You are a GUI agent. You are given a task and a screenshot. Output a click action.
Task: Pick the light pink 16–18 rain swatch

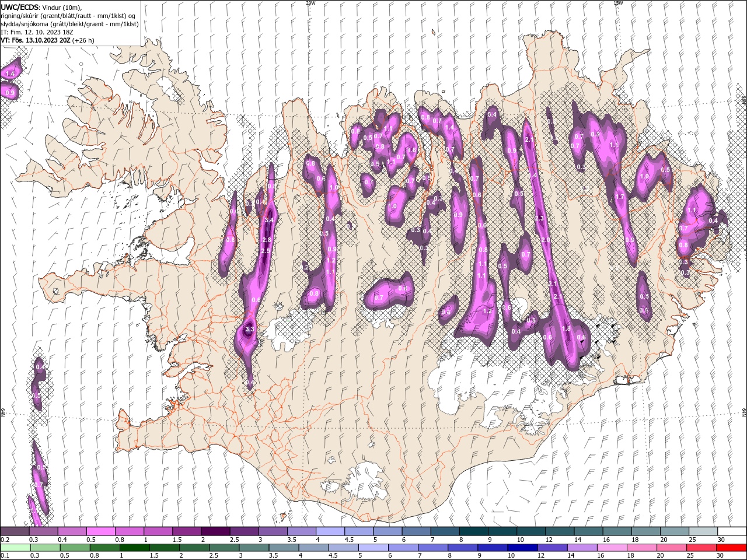click(612, 548)
